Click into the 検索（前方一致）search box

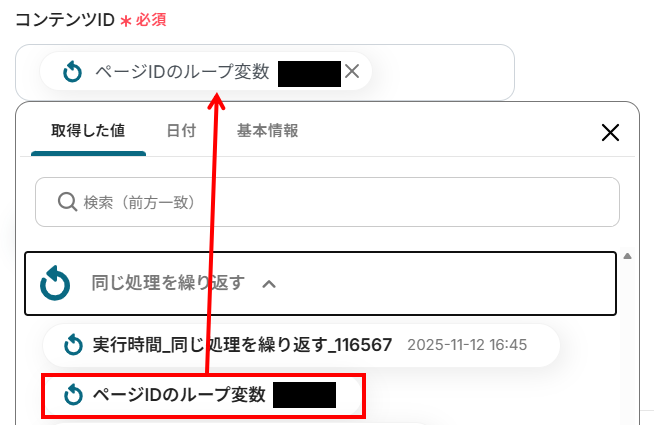click(327, 202)
